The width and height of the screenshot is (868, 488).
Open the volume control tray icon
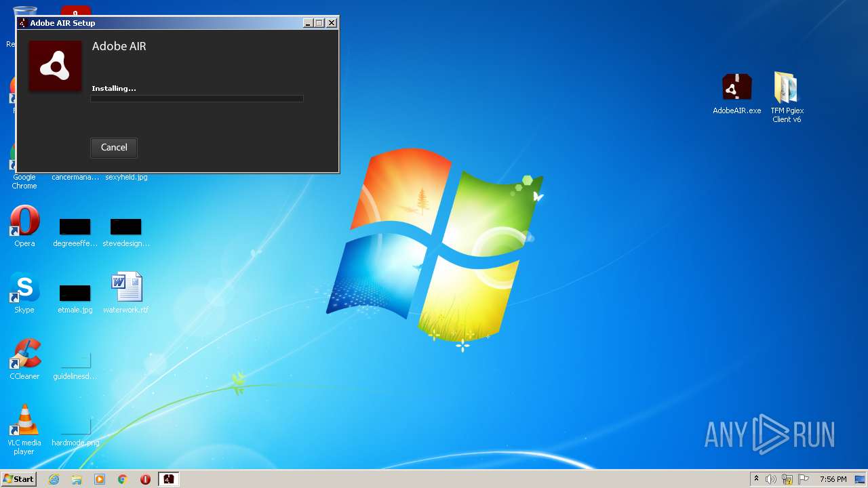click(x=771, y=479)
